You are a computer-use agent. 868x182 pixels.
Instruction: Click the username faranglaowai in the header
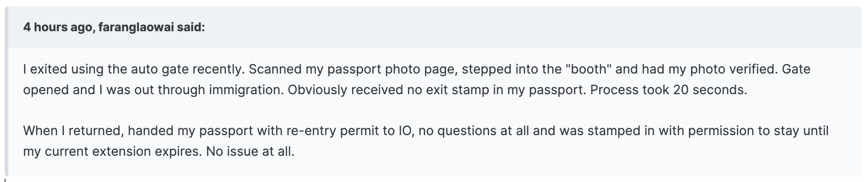pyautogui.click(x=136, y=28)
